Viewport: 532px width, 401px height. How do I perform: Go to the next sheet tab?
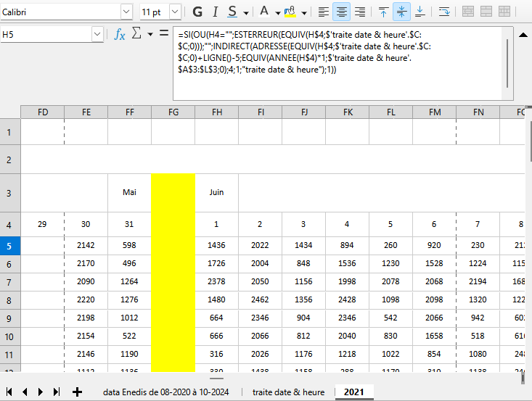click(x=41, y=392)
